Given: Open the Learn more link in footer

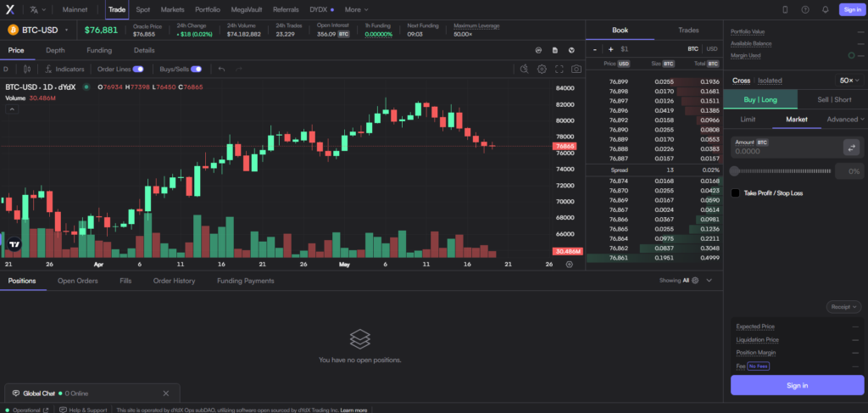Looking at the screenshot, I should pos(353,410).
